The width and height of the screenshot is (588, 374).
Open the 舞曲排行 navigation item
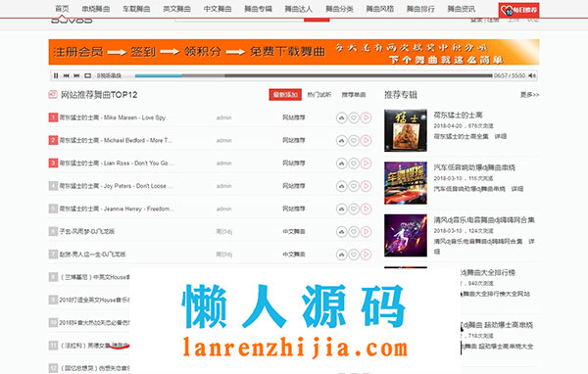(420, 9)
